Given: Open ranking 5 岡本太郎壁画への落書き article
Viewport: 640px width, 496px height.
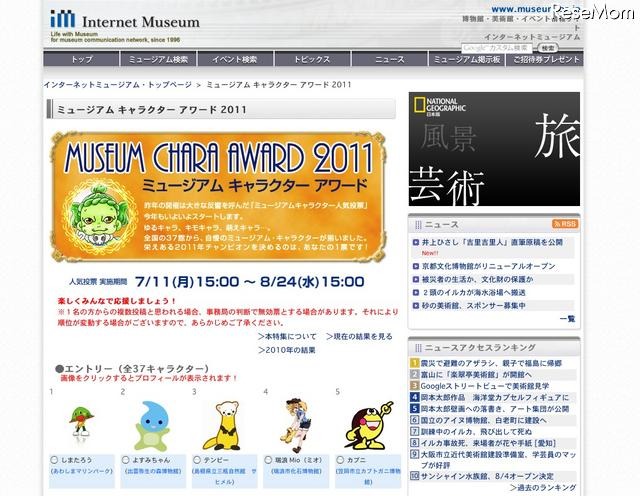Looking at the screenshot, I should 495,409.
